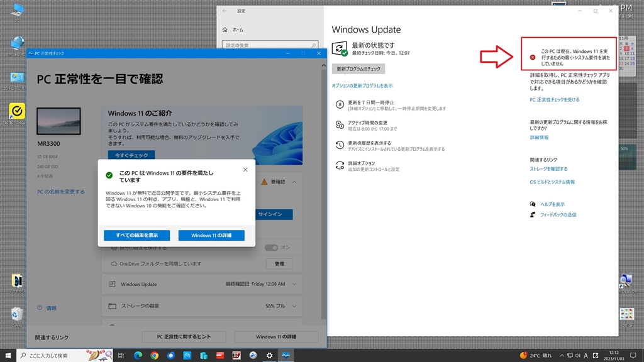Click the help icon next to ヘルプを表示

coord(533,204)
